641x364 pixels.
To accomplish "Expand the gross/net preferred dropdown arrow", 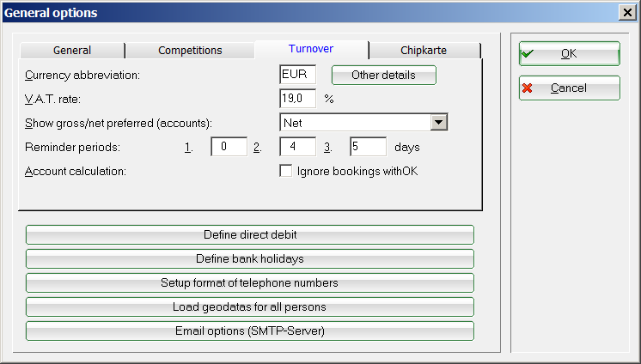I will coord(439,123).
